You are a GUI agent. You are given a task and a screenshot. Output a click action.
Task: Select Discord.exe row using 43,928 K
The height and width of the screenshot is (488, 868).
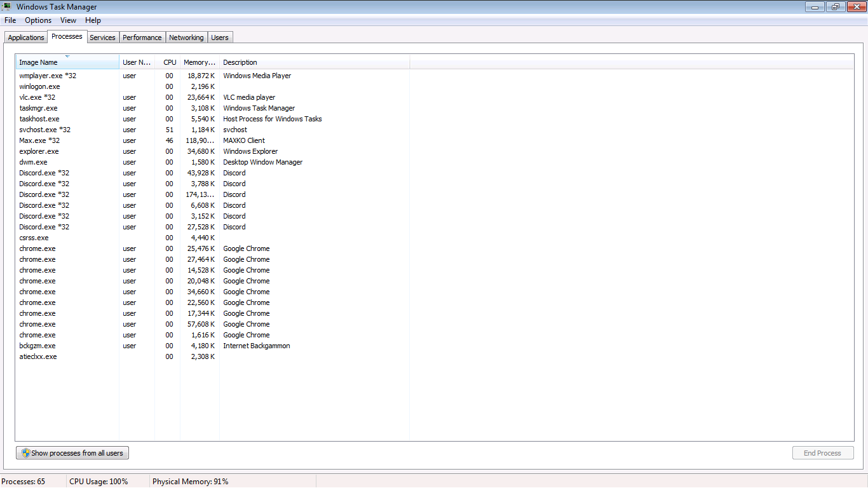pos(213,173)
